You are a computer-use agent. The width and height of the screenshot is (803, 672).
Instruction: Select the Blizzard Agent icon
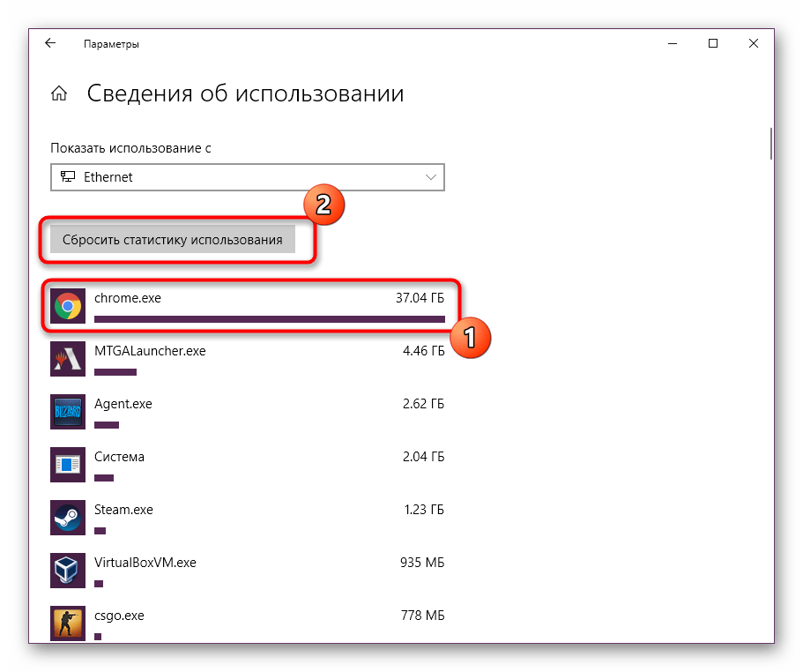point(68,412)
